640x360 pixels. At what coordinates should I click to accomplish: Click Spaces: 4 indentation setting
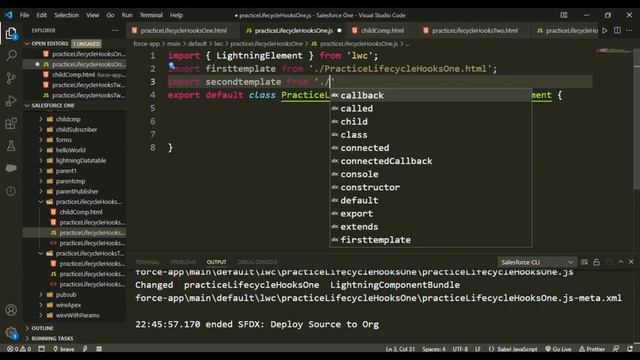tap(434, 349)
